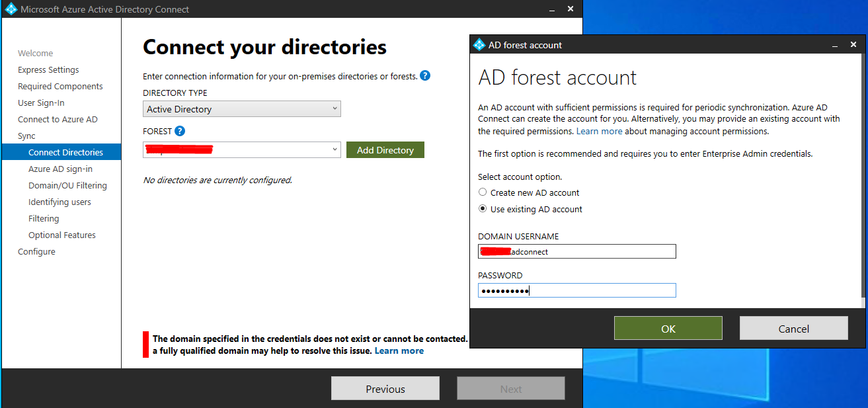
Task: Open Filtering step in sidebar
Action: (44, 218)
